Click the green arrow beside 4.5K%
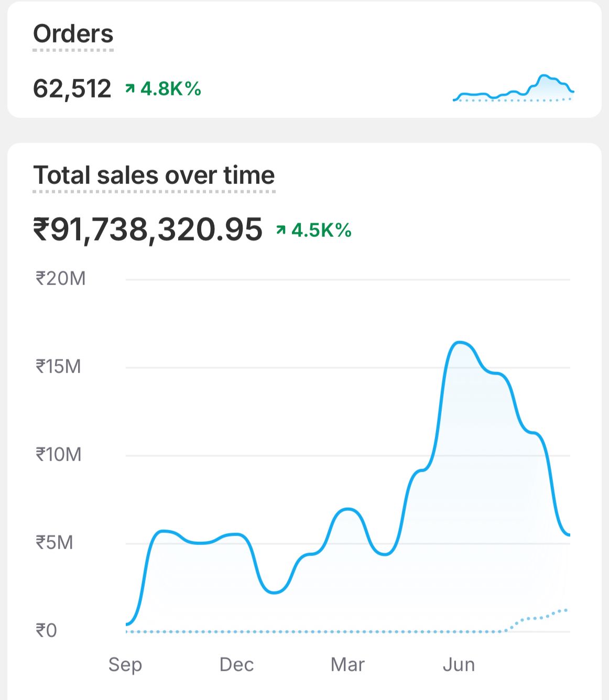This screenshot has height=700, width=609. point(281,229)
